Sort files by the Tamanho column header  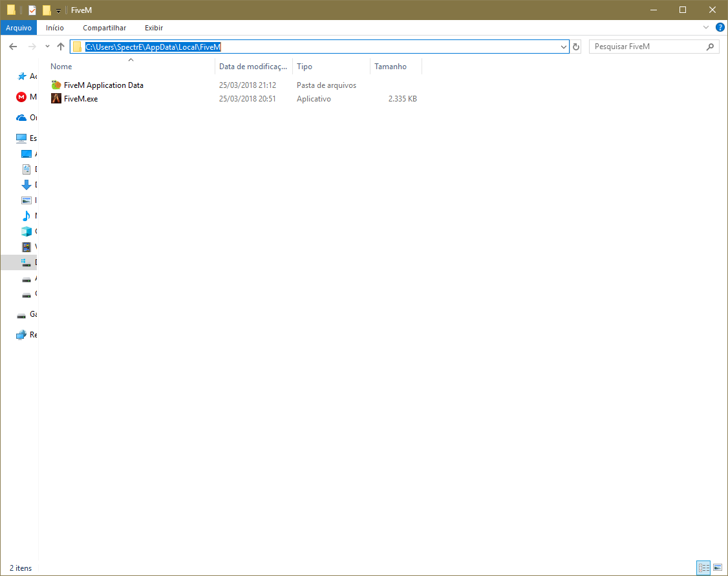(x=390, y=66)
